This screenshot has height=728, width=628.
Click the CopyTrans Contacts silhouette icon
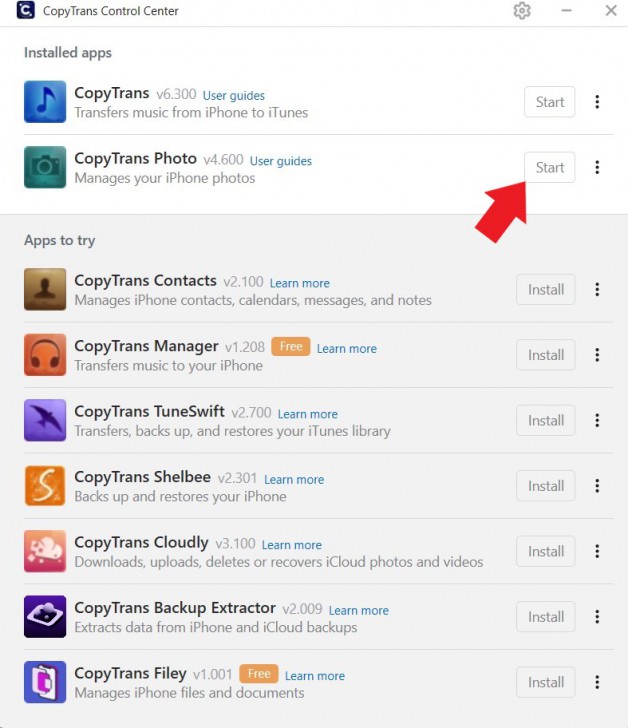(45, 289)
